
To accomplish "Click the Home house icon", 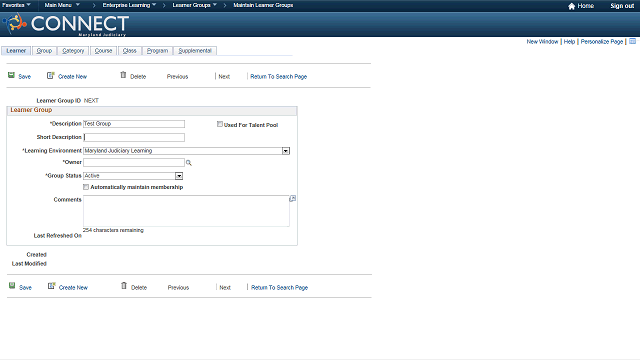I will (x=571, y=6).
